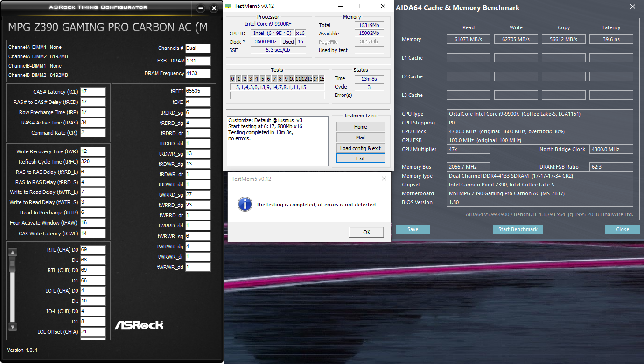Click the TestMem5 Time value 13m 8s
Screen dimensions: 644x364
369,78
